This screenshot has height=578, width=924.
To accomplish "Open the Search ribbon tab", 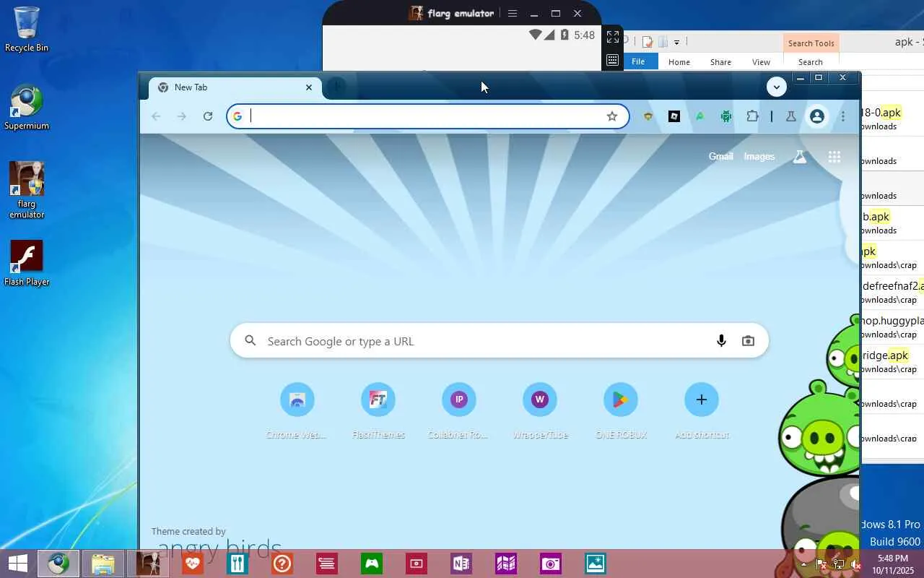I will click(x=811, y=62).
